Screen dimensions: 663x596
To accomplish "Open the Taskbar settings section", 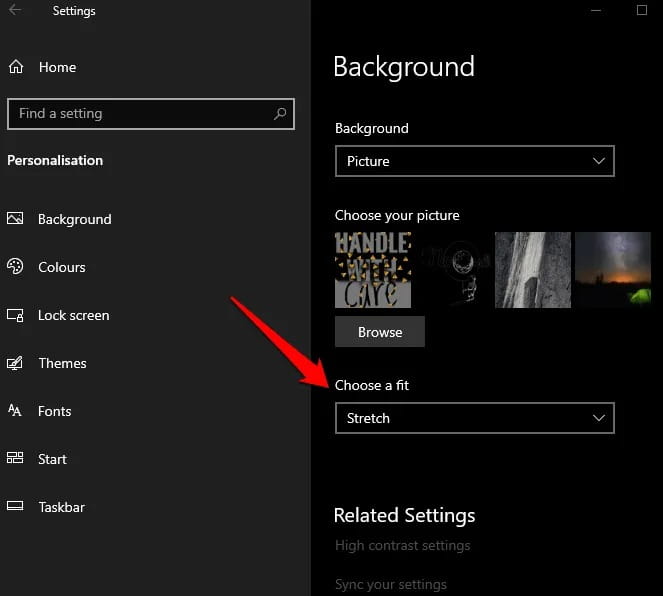I will coord(62,507).
